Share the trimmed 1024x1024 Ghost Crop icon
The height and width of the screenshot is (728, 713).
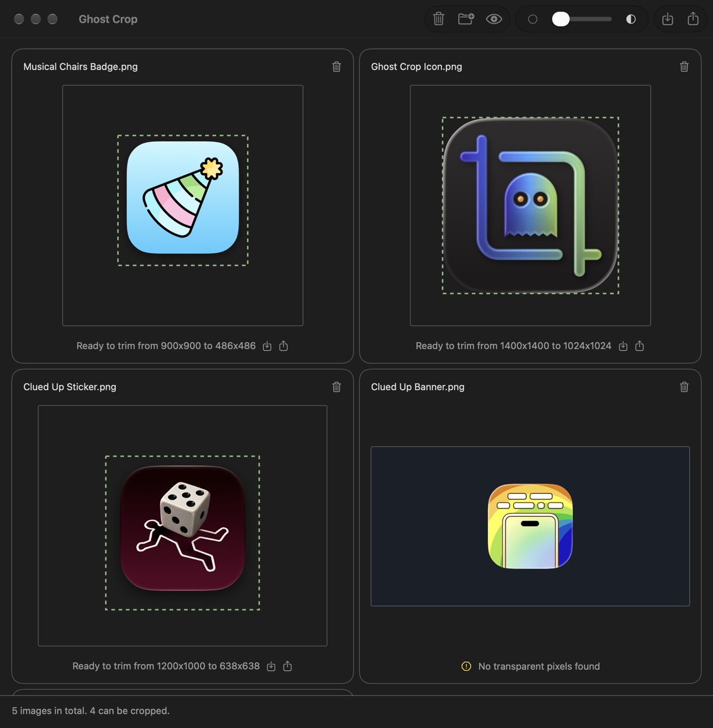pos(640,346)
